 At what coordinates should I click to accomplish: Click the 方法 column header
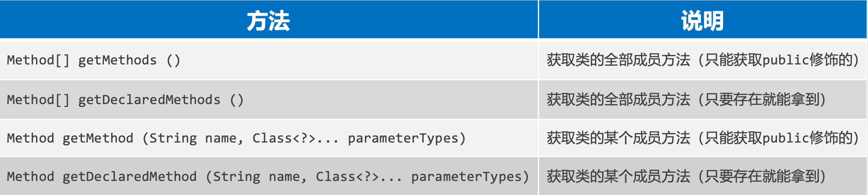[x=268, y=21]
